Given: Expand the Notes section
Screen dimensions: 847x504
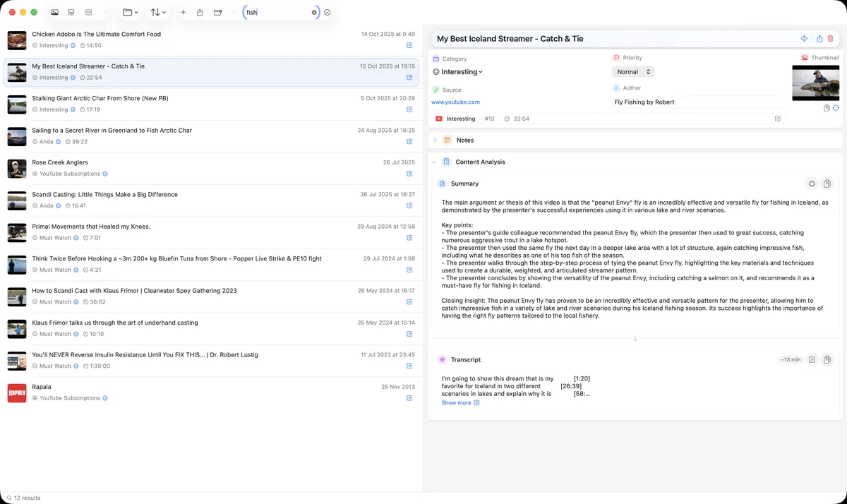Looking at the screenshot, I should point(435,140).
